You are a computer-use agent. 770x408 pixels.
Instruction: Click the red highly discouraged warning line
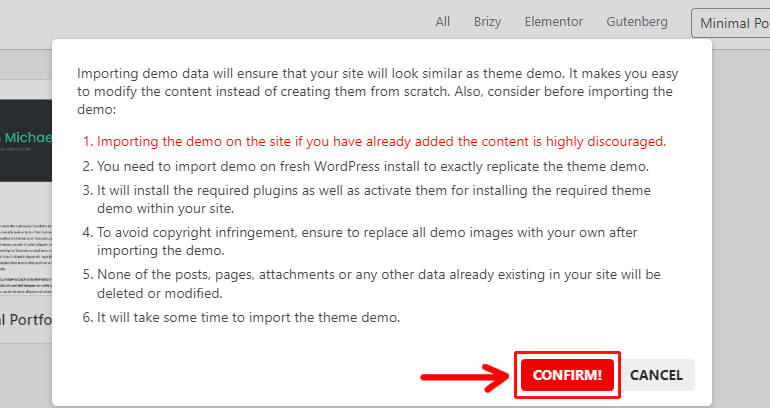374,141
